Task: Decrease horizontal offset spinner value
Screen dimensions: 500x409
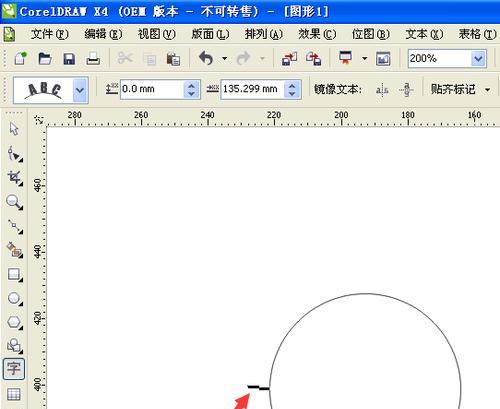Action: [292, 94]
